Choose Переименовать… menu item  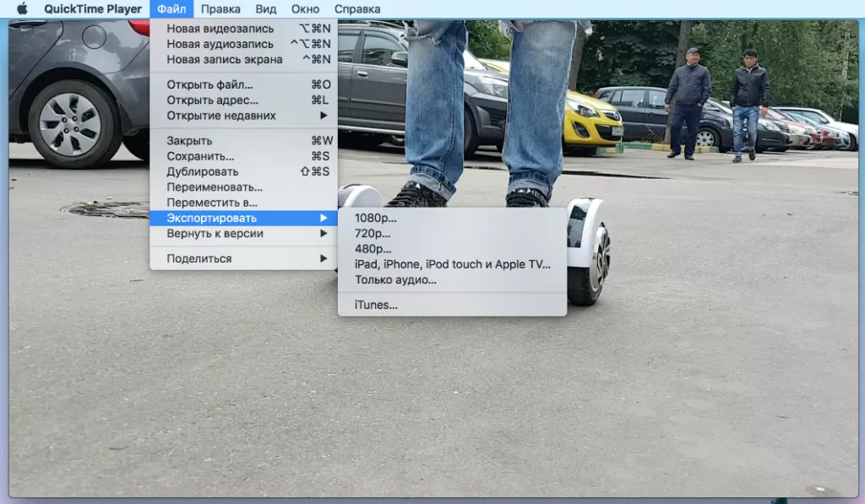tap(215, 187)
